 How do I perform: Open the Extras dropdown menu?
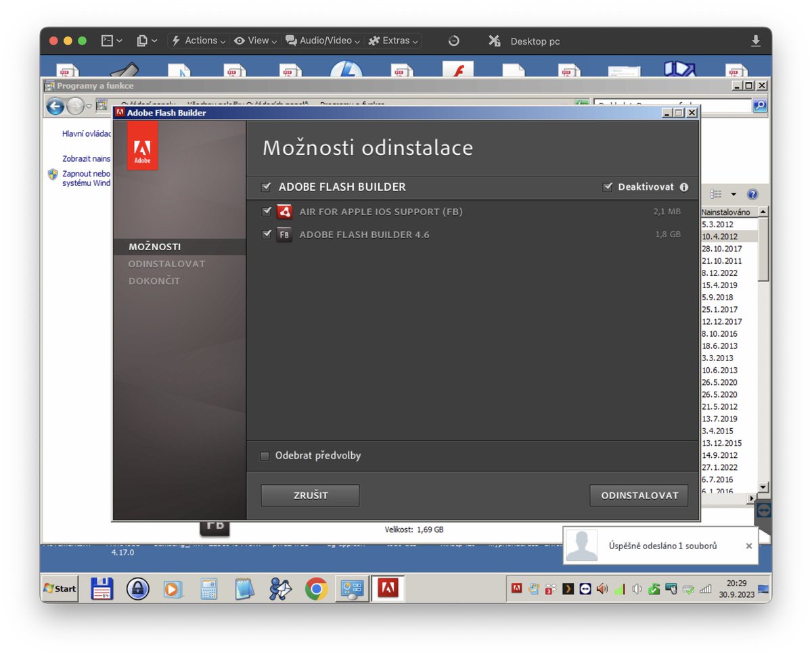pos(393,41)
